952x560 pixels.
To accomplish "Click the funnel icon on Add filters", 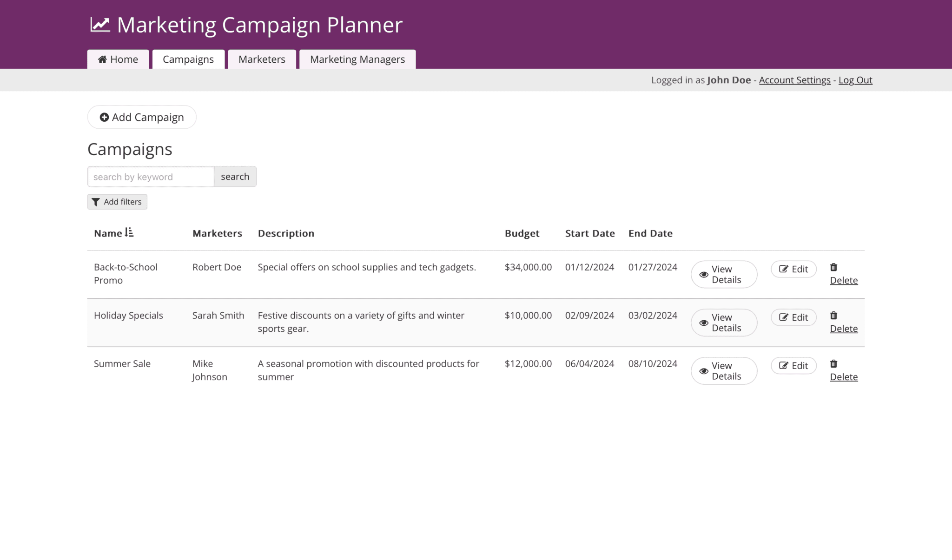I will pyautogui.click(x=96, y=202).
